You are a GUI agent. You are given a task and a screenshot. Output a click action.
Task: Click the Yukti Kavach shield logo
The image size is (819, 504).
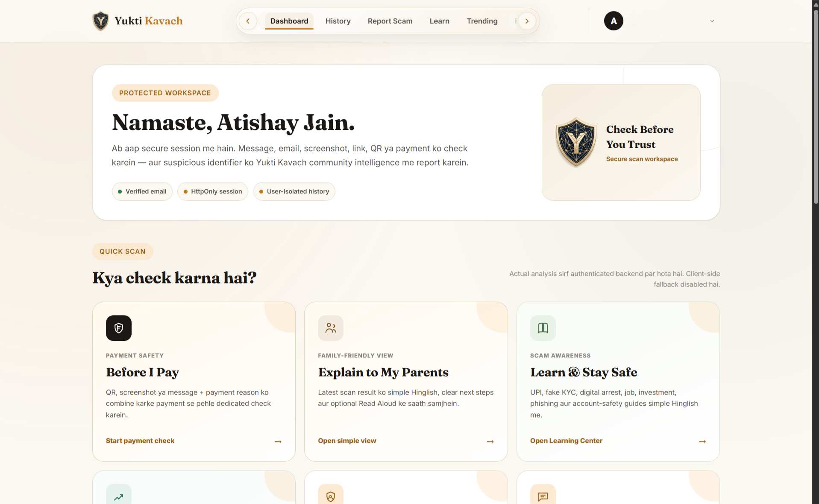coord(101,21)
